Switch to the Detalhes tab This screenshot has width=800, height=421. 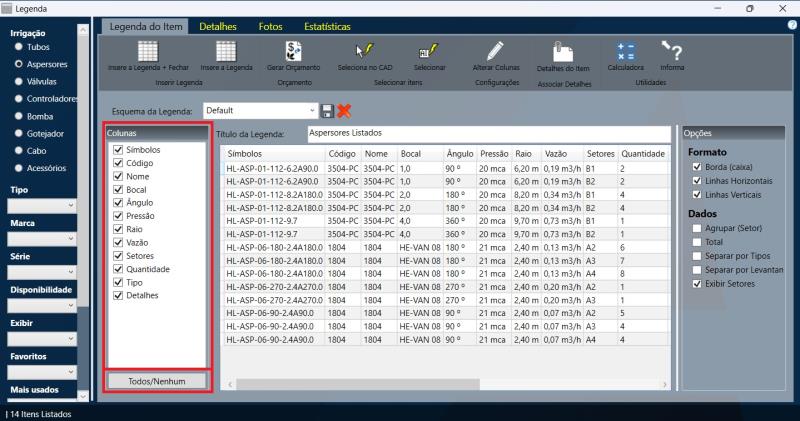(x=217, y=26)
